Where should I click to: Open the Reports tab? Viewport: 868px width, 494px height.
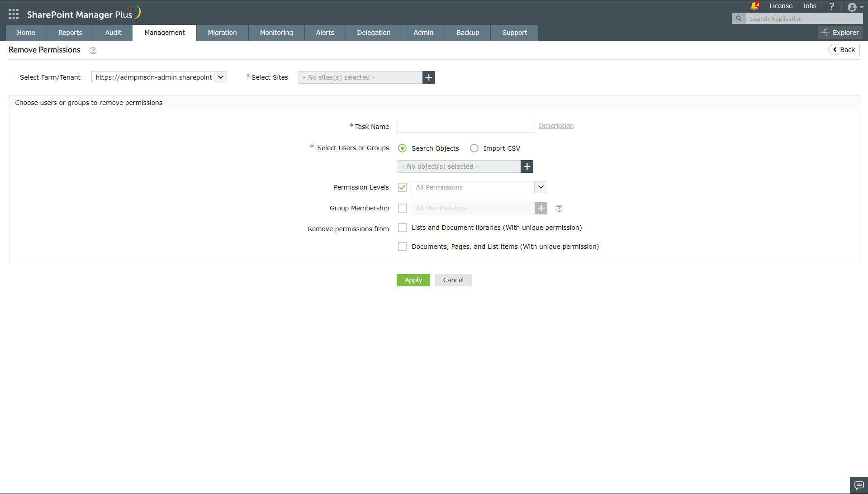(70, 33)
